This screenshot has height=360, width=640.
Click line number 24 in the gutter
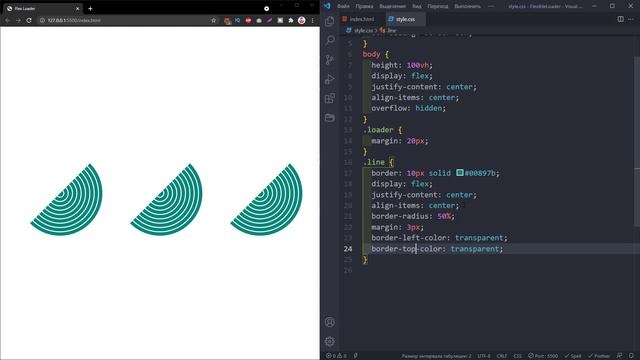tap(348, 249)
